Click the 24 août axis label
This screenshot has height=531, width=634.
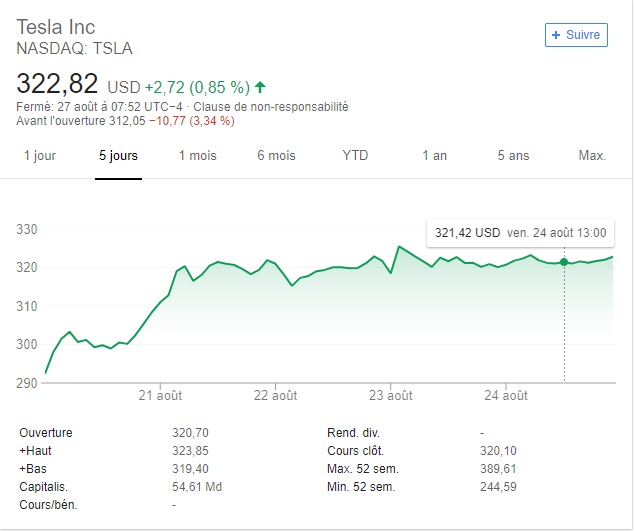(506, 395)
